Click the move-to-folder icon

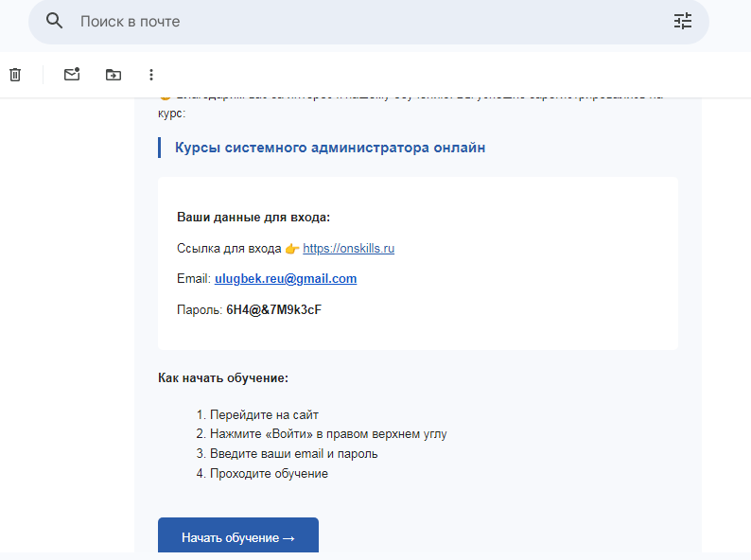tap(114, 75)
